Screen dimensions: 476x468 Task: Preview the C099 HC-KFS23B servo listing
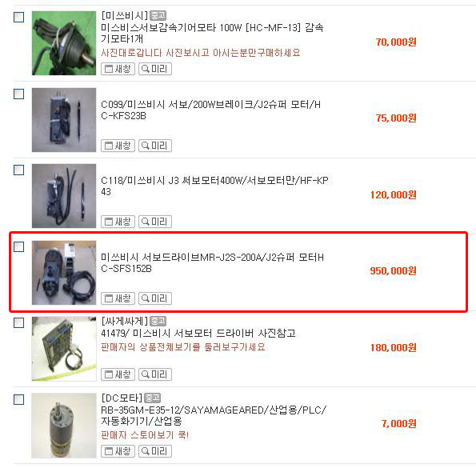pyautogui.click(x=155, y=146)
